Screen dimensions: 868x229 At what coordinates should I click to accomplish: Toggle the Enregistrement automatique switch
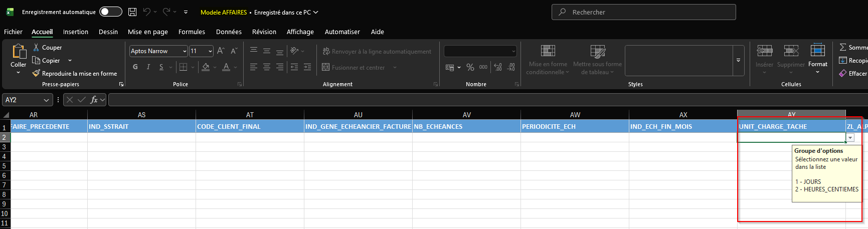110,12
